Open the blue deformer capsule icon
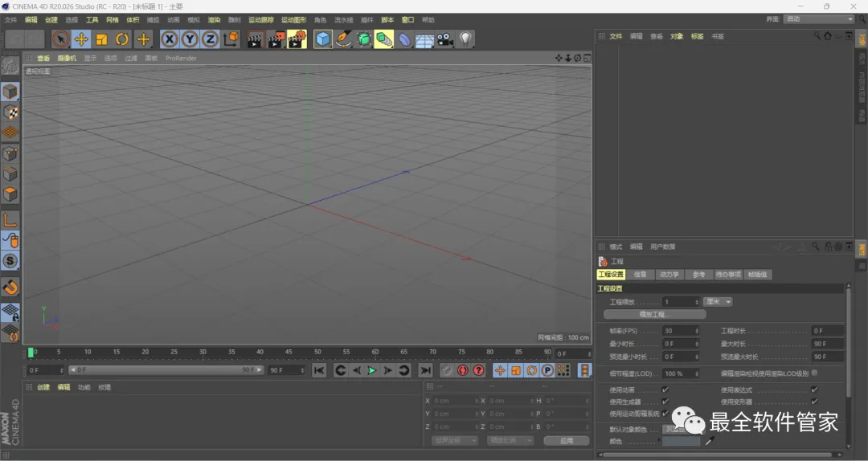The image size is (868, 461). [404, 39]
